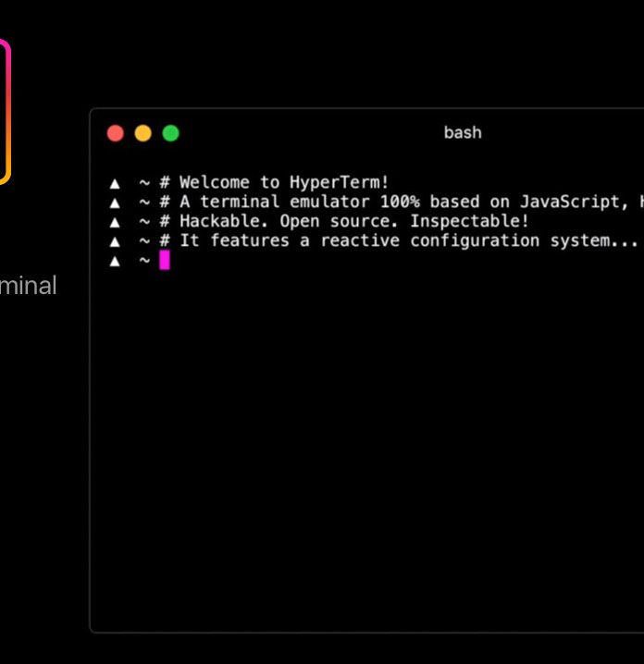Close the bash terminal window
The height and width of the screenshot is (664, 644).
(116, 133)
